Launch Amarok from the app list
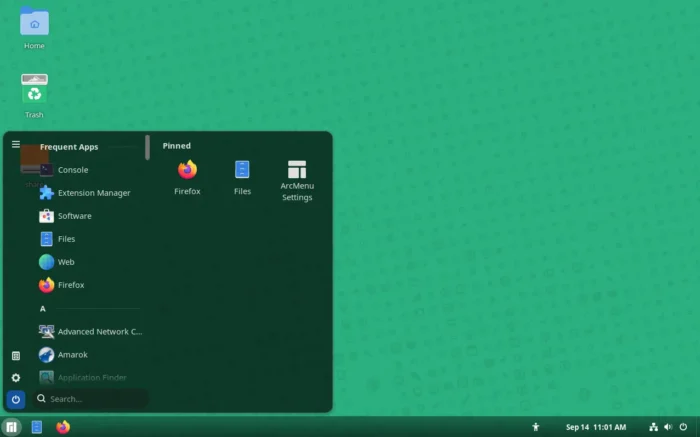Screen dimensions: 700x437 coord(89,355)
